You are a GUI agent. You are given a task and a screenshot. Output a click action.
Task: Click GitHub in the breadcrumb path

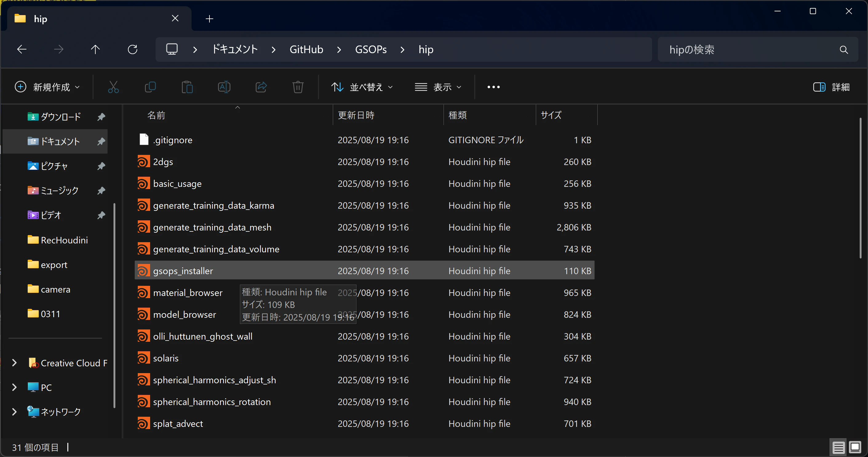point(306,49)
